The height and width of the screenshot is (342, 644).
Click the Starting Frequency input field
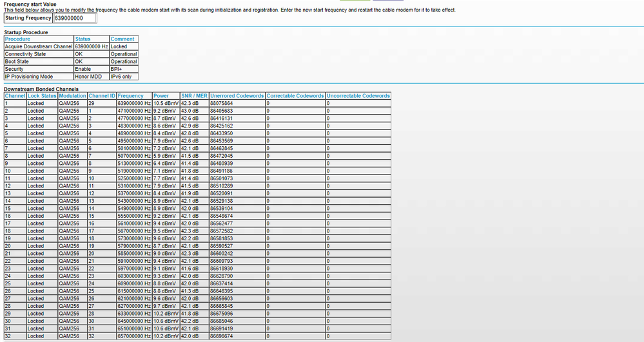(x=74, y=18)
